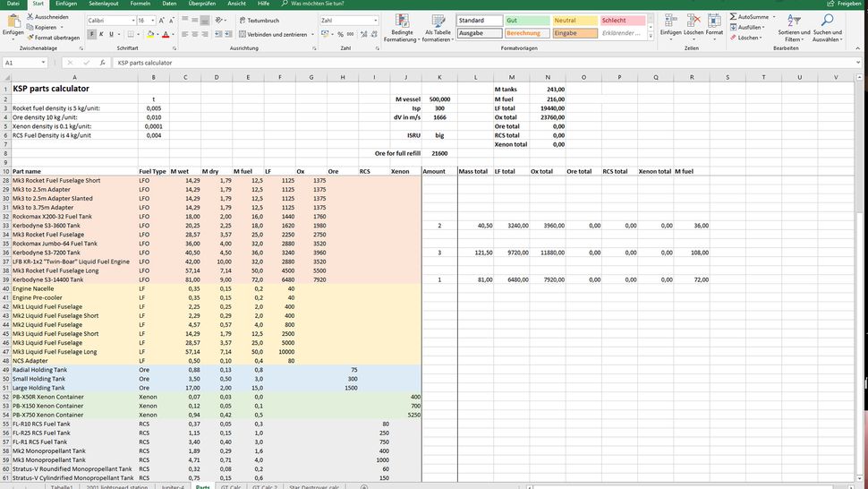Image resolution: width=868 pixels, height=489 pixels.
Task: Click Verbinden und zentrieren button
Action: point(273,34)
